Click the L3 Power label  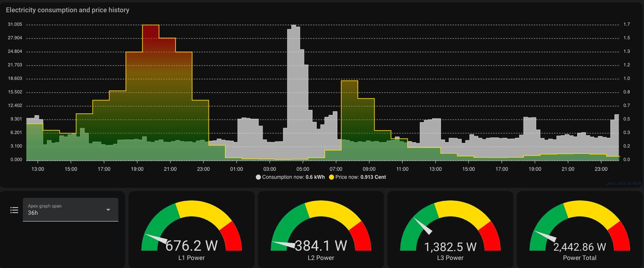pos(450,258)
